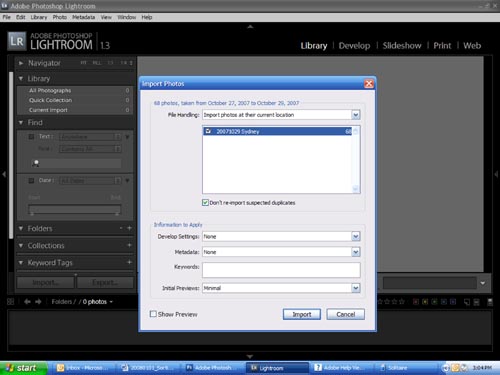500x375 pixels.
Task: Click the star rating filter in filmstrip bar
Action: point(391,302)
